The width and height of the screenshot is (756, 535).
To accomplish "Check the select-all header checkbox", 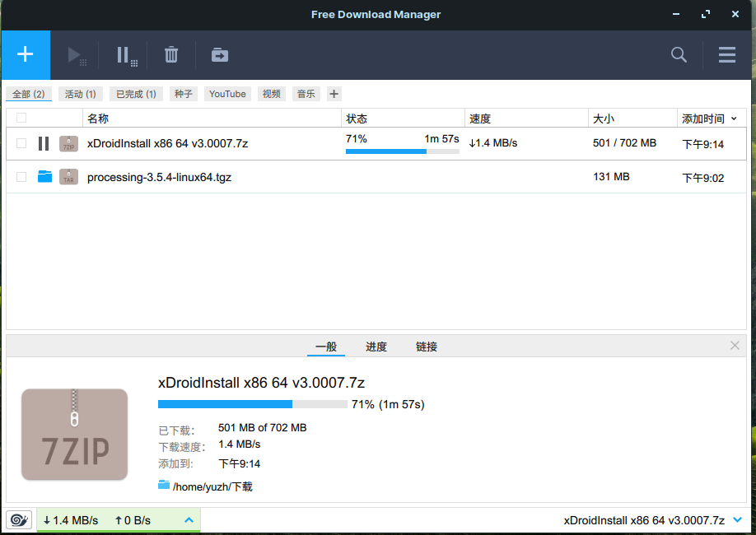I will coord(21,118).
